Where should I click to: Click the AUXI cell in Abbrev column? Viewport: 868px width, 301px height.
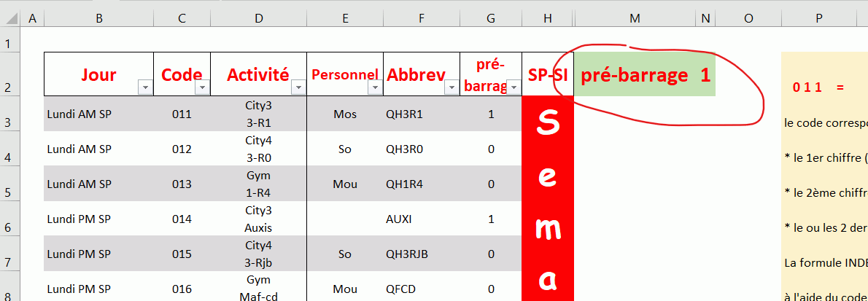point(421,219)
